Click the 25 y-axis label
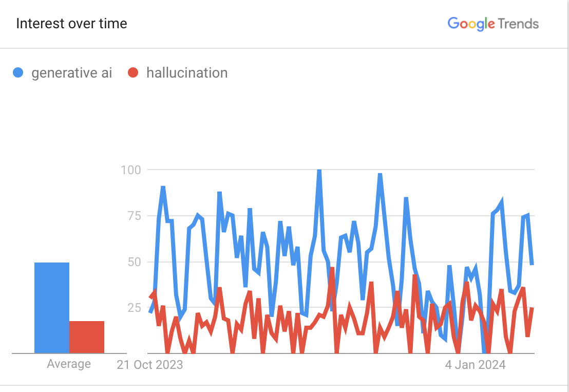The image size is (569, 392). pyautogui.click(x=134, y=308)
